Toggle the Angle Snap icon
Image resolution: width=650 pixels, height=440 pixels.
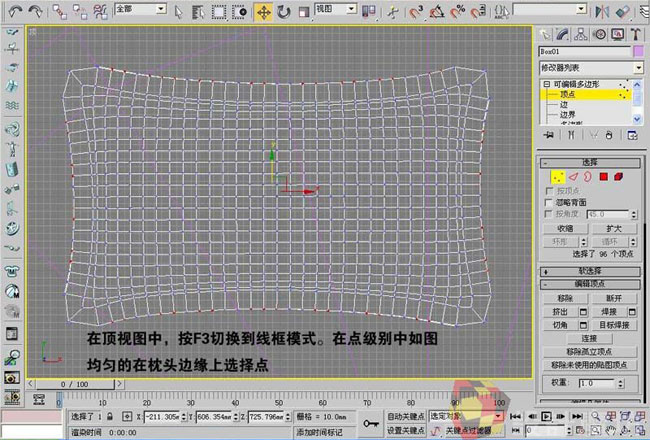click(437, 12)
